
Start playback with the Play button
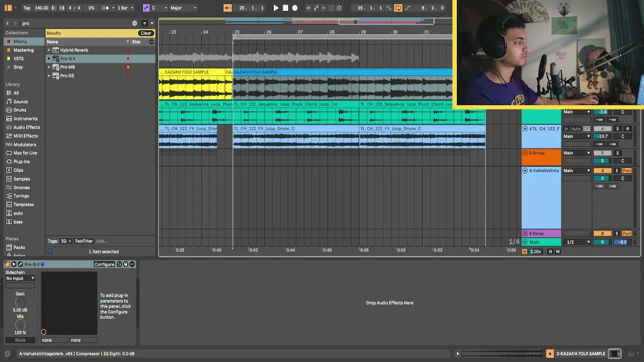pos(276,8)
